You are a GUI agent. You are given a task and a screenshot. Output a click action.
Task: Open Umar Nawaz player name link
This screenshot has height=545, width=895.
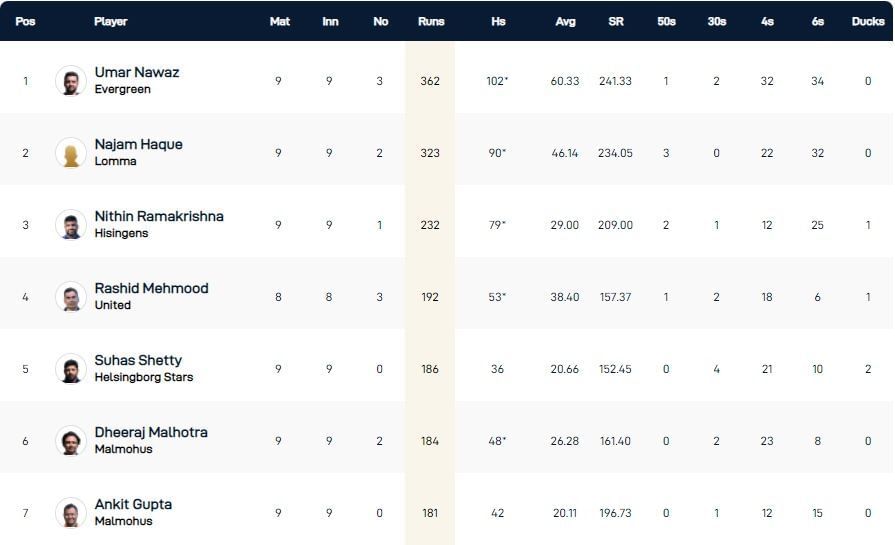point(137,72)
